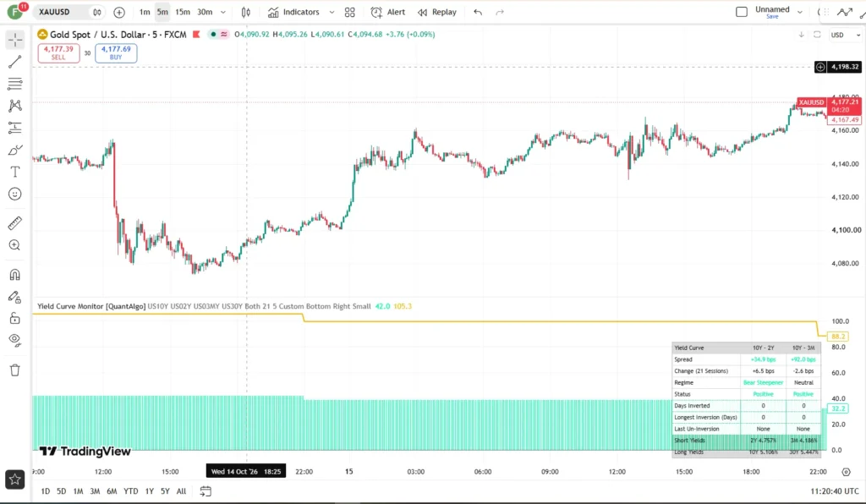This screenshot has height=504, width=866.
Task: Select the 1D date range
Action: 46,490
